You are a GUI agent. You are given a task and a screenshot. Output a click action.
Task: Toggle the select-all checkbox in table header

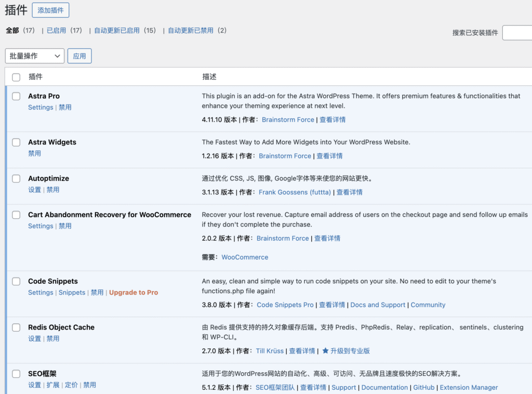coord(17,77)
